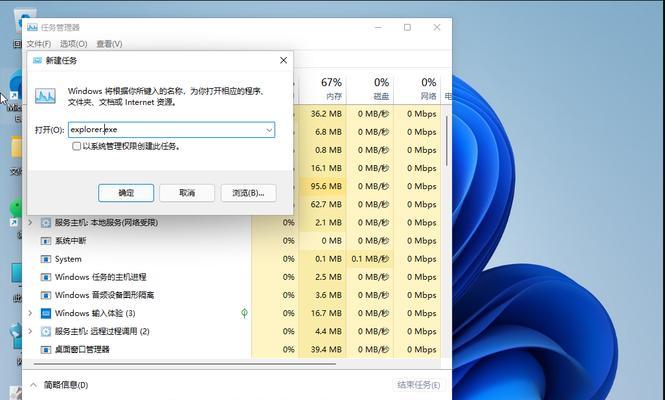
Task: Click the 结束任务(E) button
Action: 419,385
